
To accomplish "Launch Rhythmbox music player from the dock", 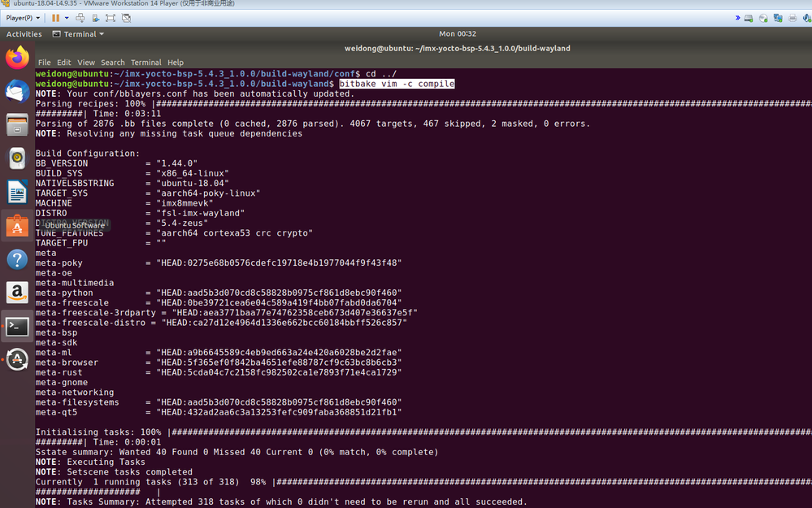I will 17,158.
